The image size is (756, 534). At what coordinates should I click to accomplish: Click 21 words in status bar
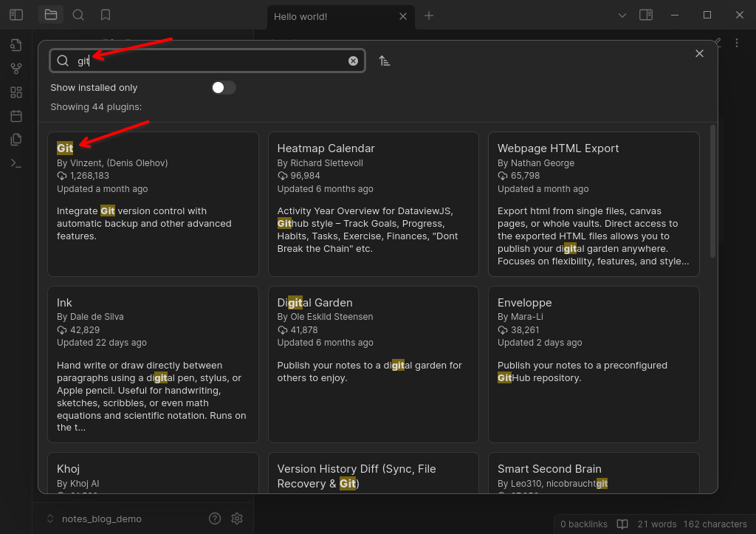(x=656, y=524)
